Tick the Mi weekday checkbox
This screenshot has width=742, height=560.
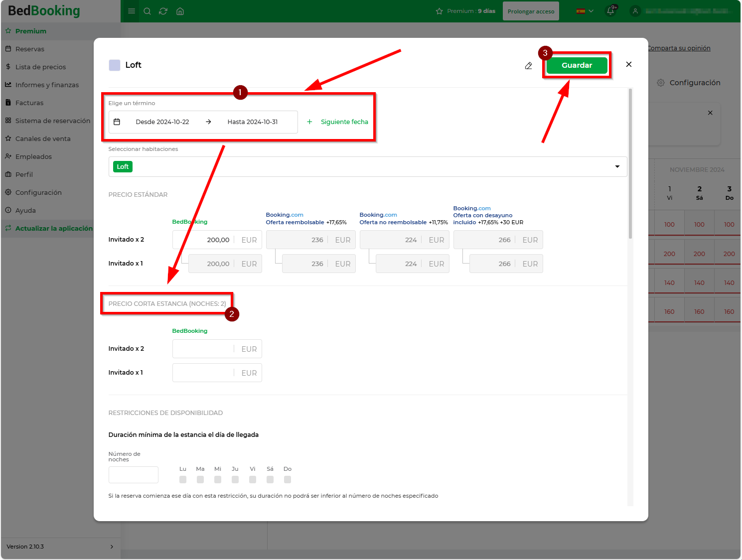pyautogui.click(x=218, y=479)
